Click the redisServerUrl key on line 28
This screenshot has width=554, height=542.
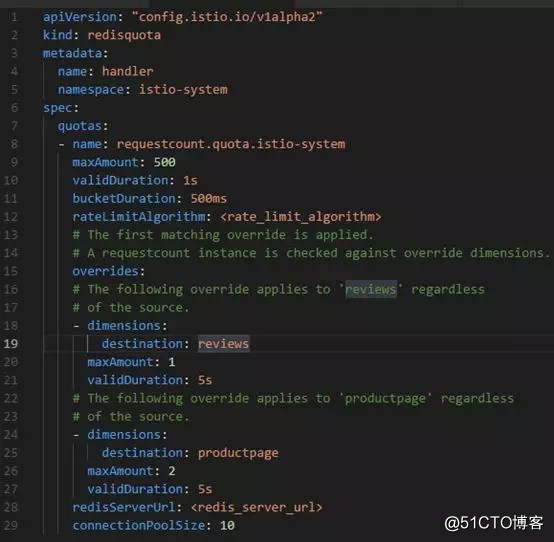click(x=124, y=507)
